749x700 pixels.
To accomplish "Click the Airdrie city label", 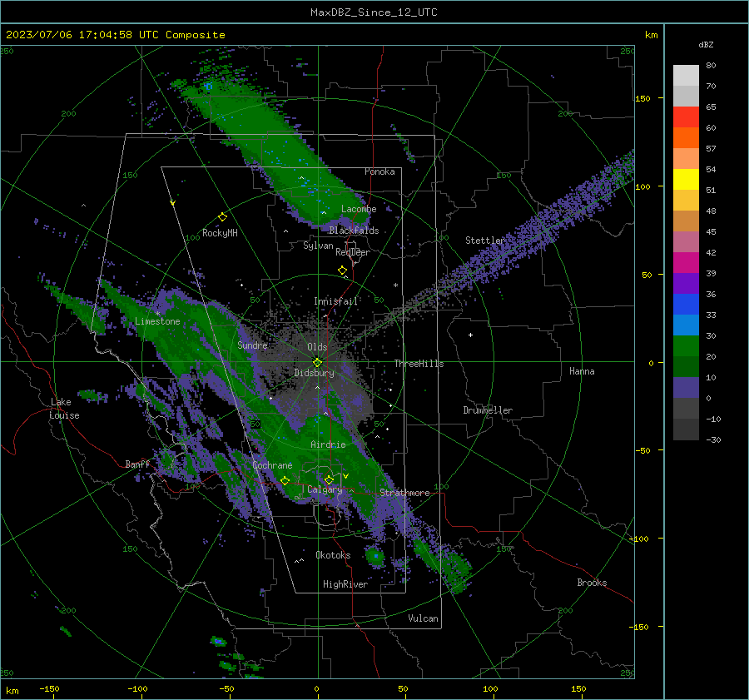I will [328, 444].
